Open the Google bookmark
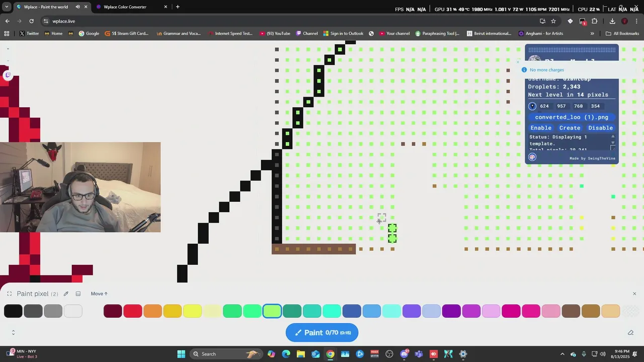Image resolution: width=644 pixels, height=362 pixels. pos(89,34)
